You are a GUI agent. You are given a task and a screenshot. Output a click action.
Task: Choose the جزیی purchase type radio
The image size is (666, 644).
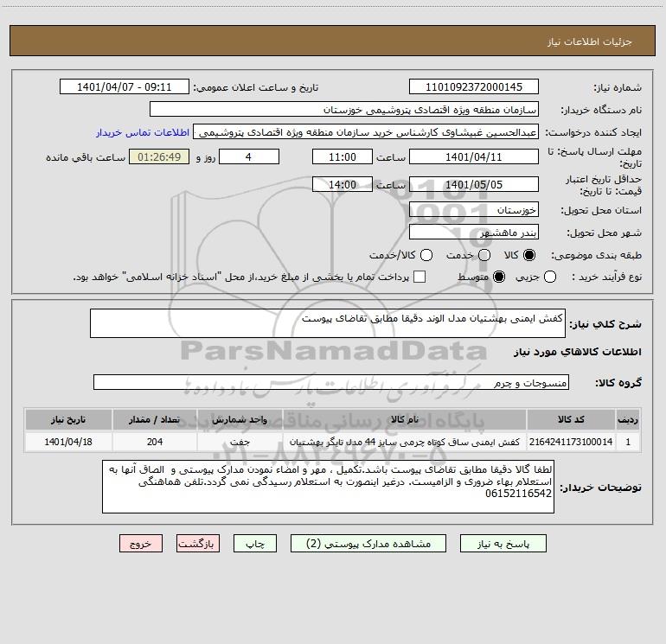tap(549, 277)
